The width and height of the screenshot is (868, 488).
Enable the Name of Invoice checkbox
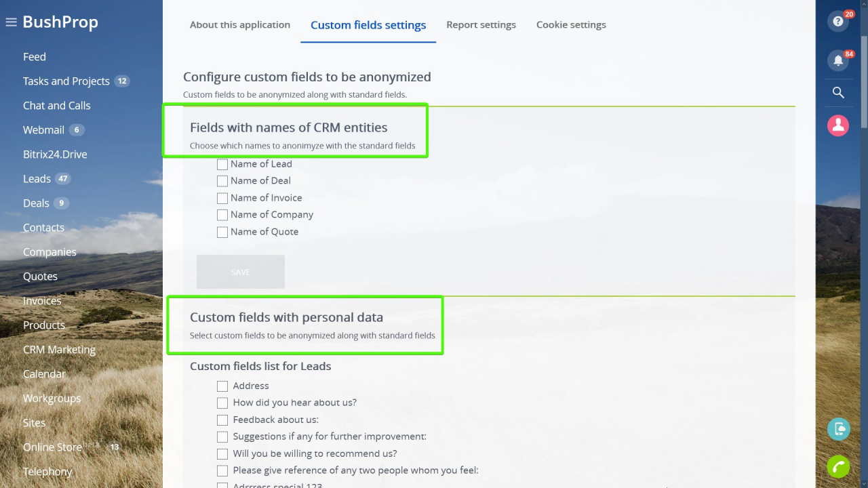tap(222, 198)
